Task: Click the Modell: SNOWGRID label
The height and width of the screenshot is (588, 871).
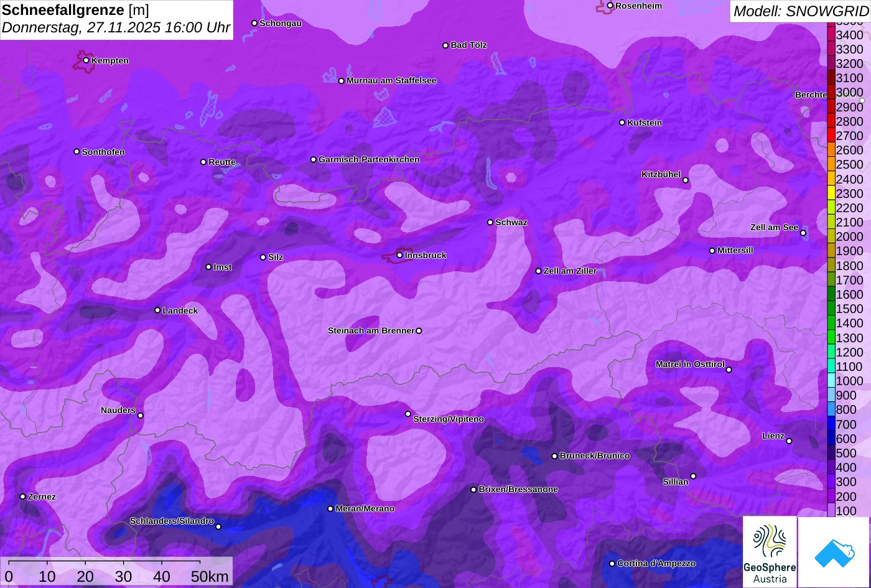Action: 801,11
